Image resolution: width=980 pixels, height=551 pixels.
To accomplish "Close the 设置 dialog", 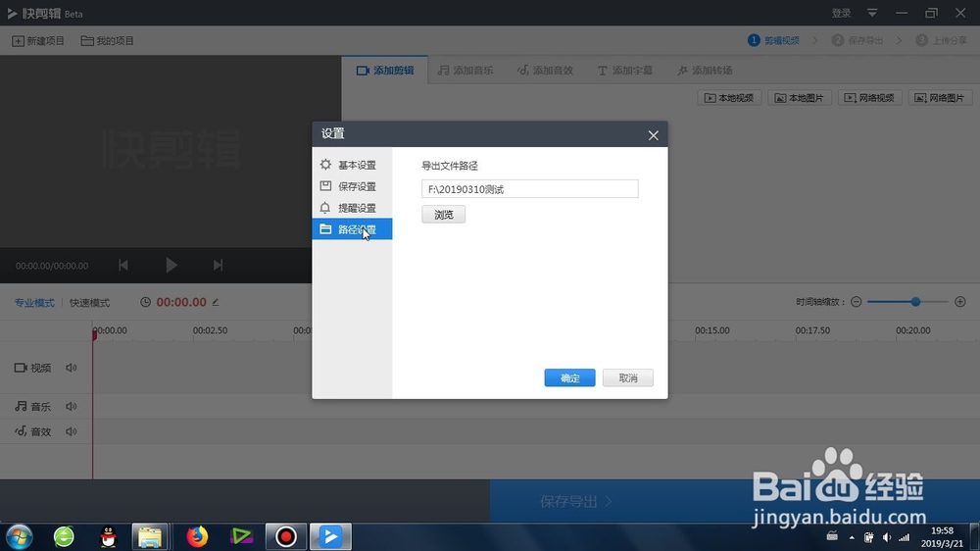I will coord(653,135).
